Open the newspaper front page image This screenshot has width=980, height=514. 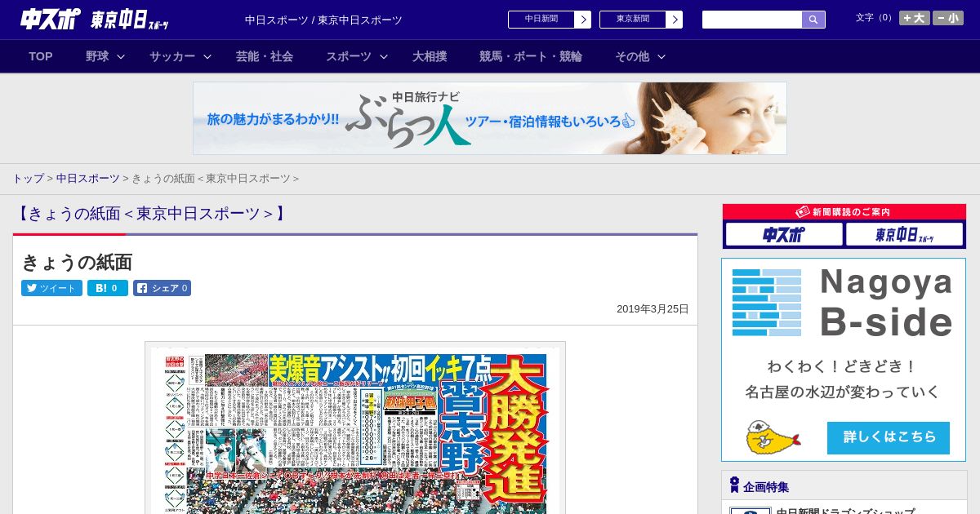click(x=355, y=428)
